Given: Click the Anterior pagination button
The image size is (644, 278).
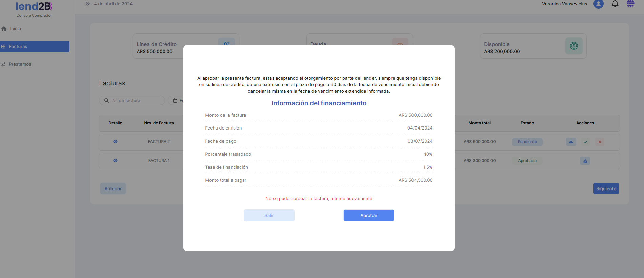Looking at the screenshot, I should click(113, 189).
